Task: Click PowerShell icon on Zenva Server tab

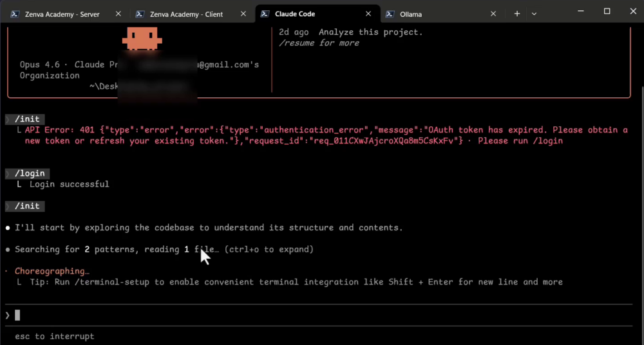Action: 15,14
